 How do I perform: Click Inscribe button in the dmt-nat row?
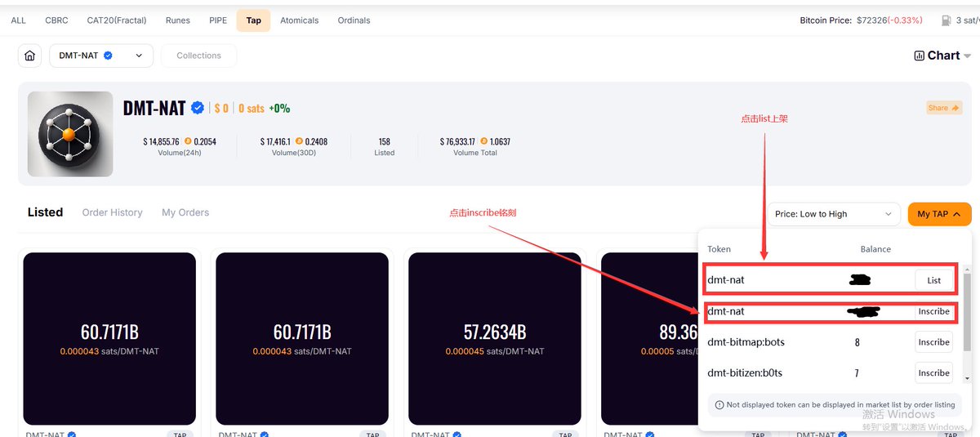tap(933, 311)
